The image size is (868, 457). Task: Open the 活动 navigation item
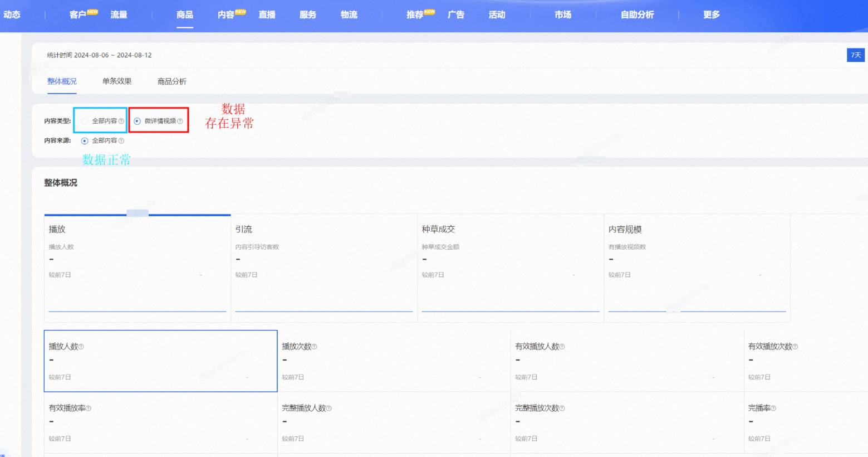pyautogui.click(x=497, y=14)
